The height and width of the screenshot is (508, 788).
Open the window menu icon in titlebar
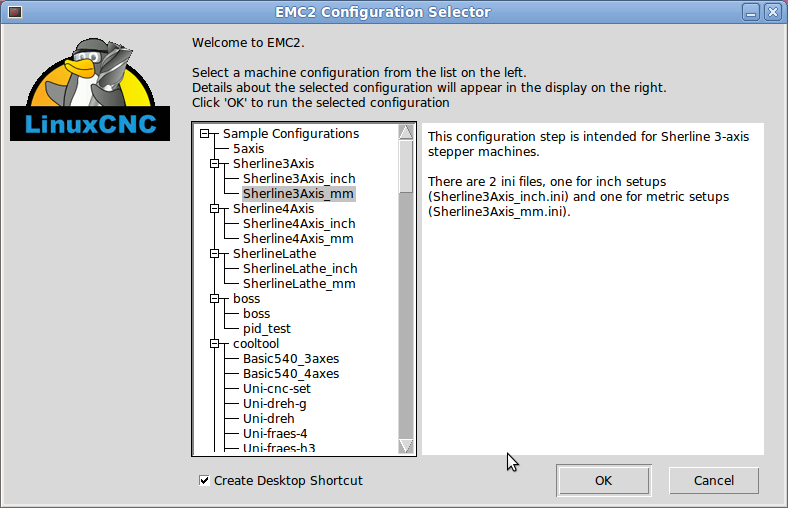tap(15, 12)
